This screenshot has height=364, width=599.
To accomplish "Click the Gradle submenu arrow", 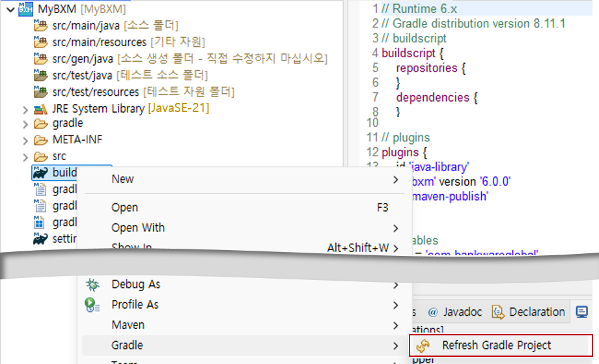I will click(396, 346).
